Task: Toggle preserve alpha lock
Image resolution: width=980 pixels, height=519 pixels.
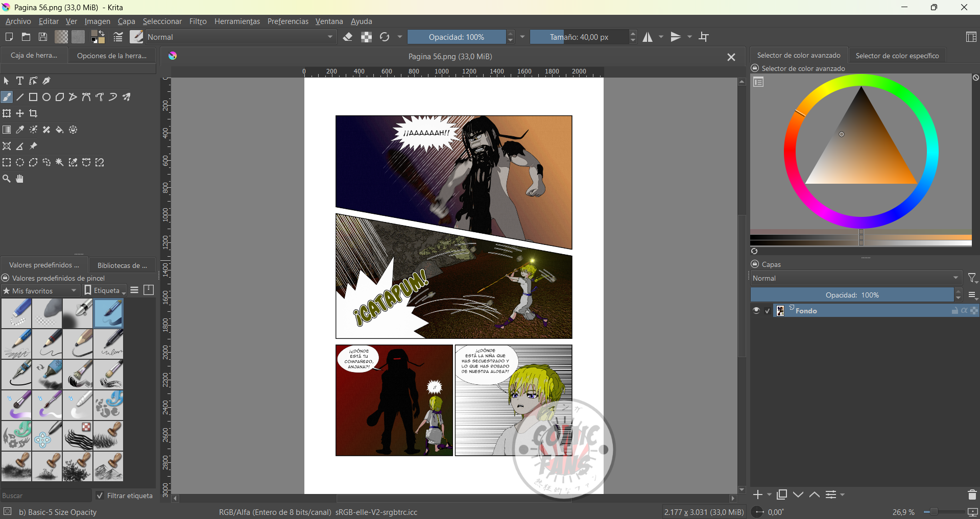Action: click(366, 37)
